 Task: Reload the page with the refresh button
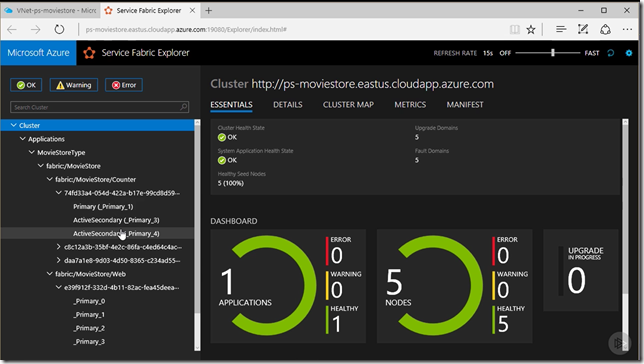(x=60, y=29)
